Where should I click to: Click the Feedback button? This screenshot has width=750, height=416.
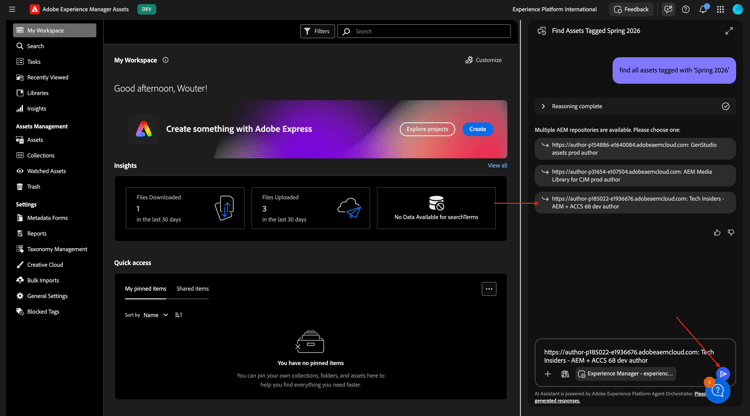[x=631, y=9]
